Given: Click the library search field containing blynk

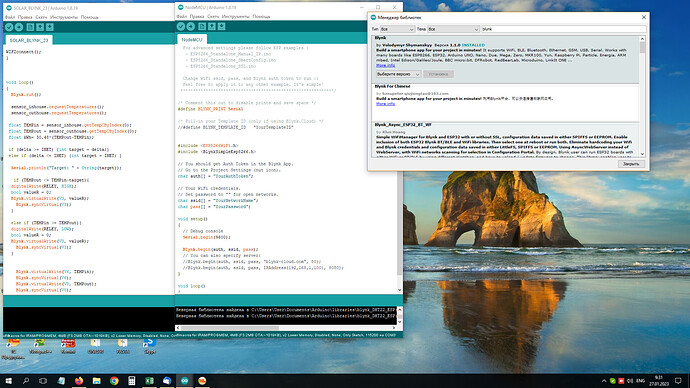Looking at the screenshot, I should (564, 29).
